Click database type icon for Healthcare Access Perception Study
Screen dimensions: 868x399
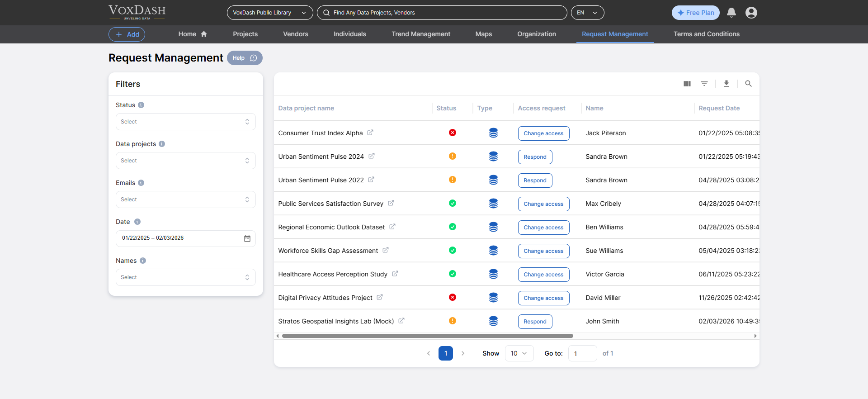tap(493, 274)
